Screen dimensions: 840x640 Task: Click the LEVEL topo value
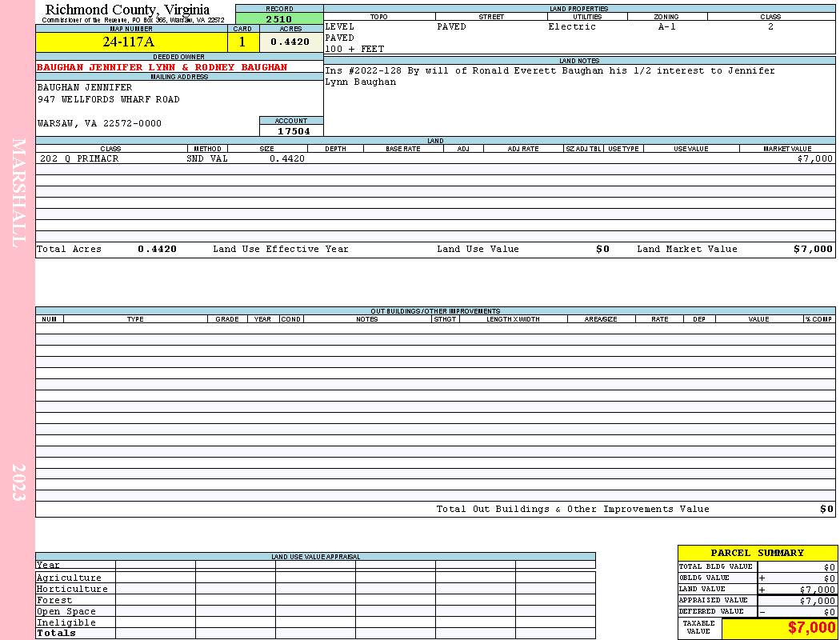tap(340, 26)
